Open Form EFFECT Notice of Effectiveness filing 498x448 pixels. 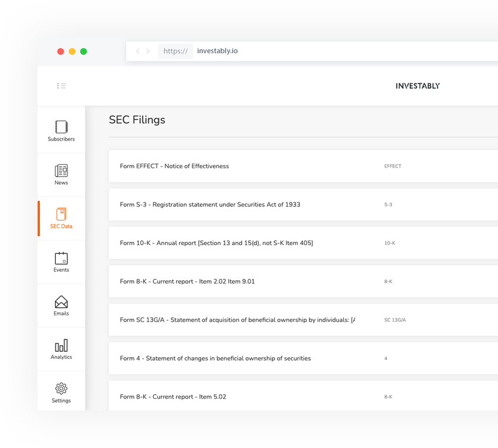(174, 167)
